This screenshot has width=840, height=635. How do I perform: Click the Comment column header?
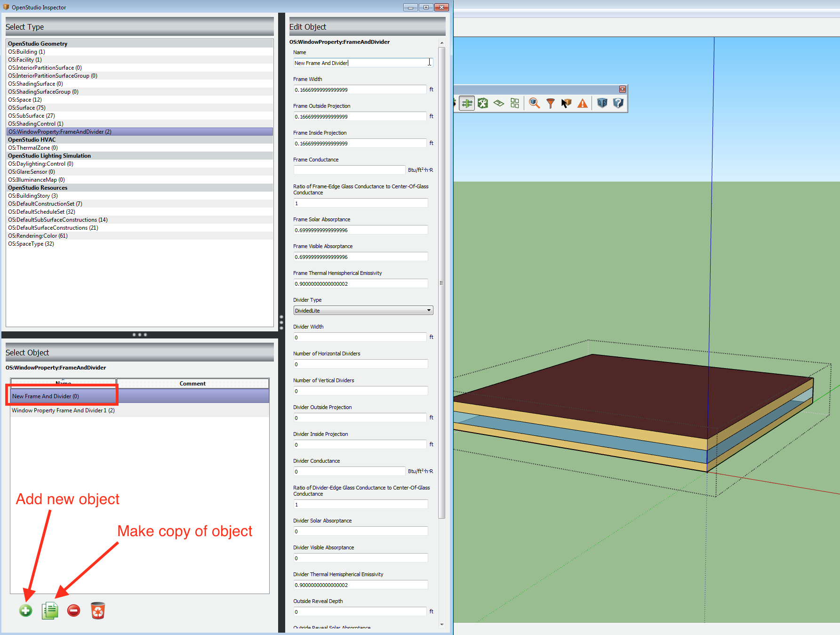(192, 384)
